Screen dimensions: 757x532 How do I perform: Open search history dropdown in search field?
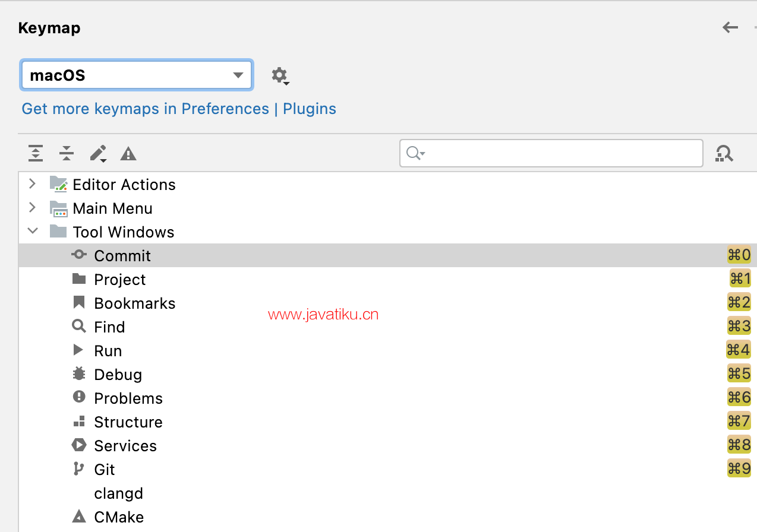coord(415,154)
